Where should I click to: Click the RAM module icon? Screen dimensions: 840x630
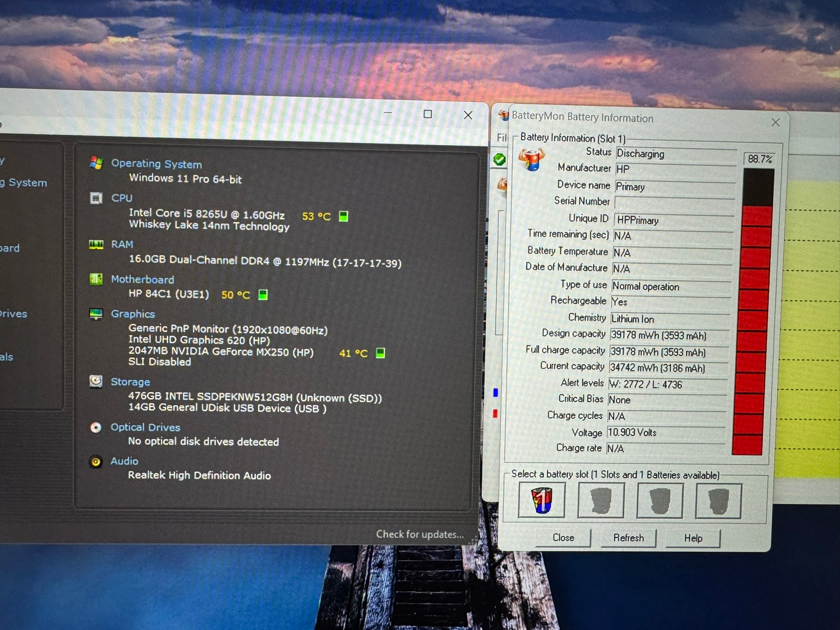pos(96,245)
